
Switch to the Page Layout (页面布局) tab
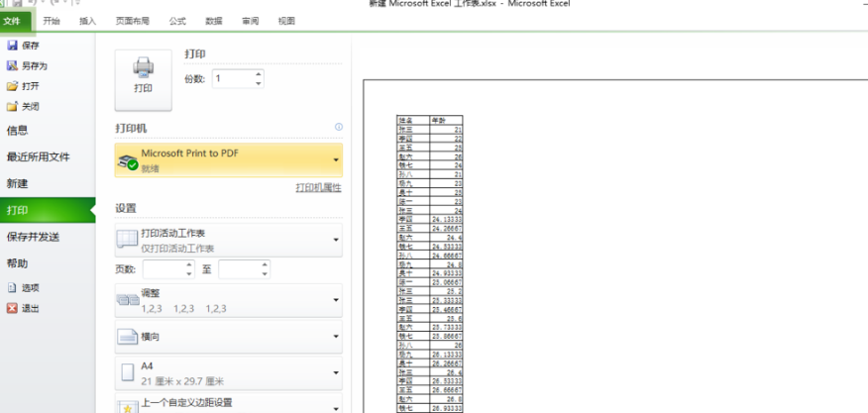point(133,21)
